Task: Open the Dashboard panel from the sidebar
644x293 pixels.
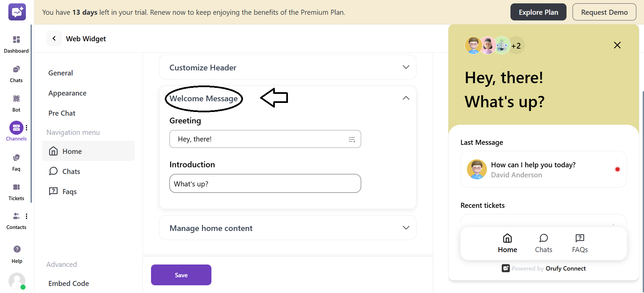Action: (16, 44)
